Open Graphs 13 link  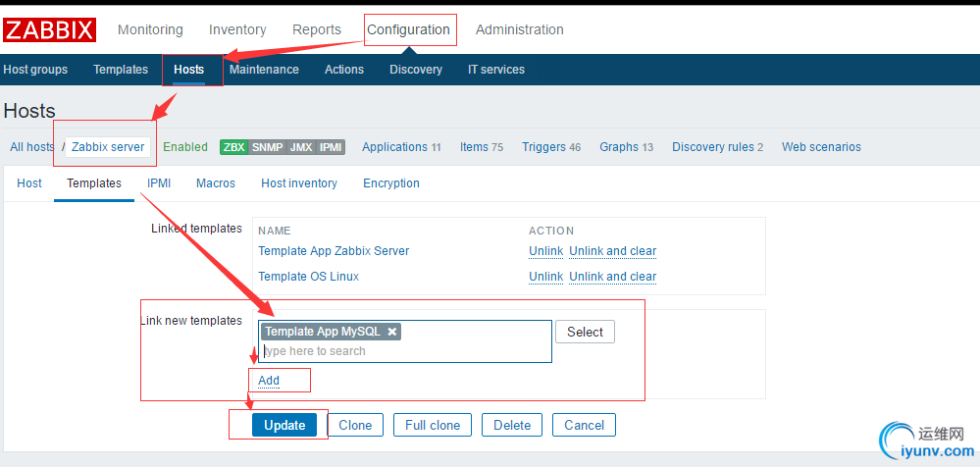[626, 147]
